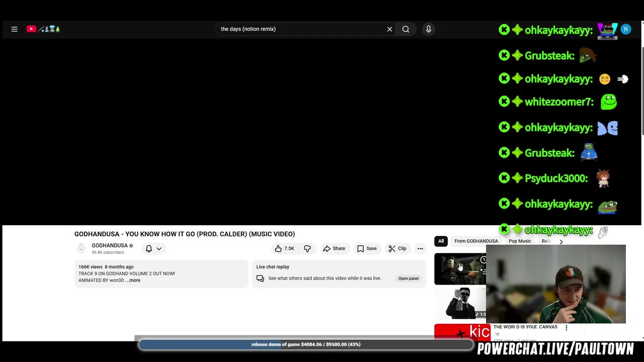Create a Clip of the video

pyautogui.click(x=397, y=248)
